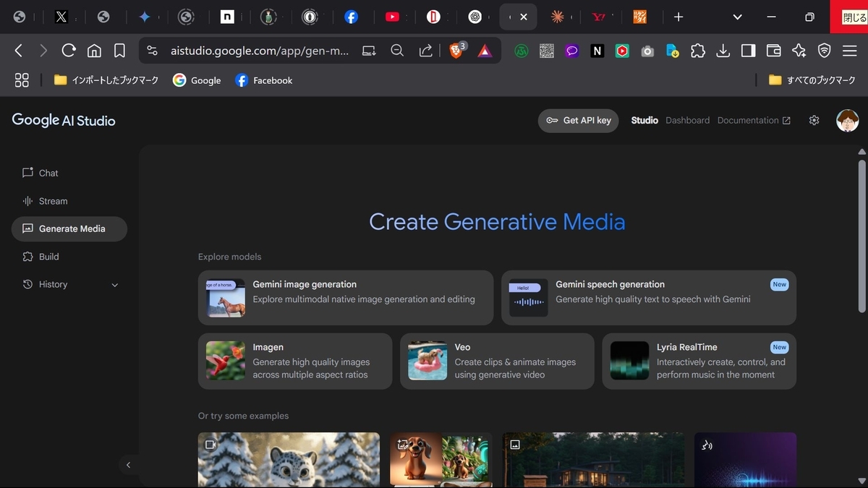The image size is (868, 488).
Task: Open the Documentation external link
Action: [754, 121]
